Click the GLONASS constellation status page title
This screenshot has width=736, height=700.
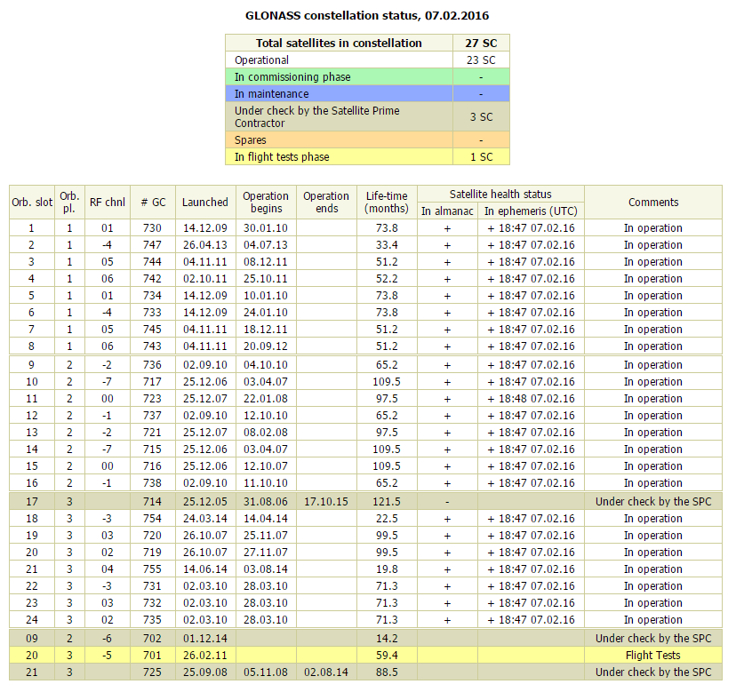(367, 16)
